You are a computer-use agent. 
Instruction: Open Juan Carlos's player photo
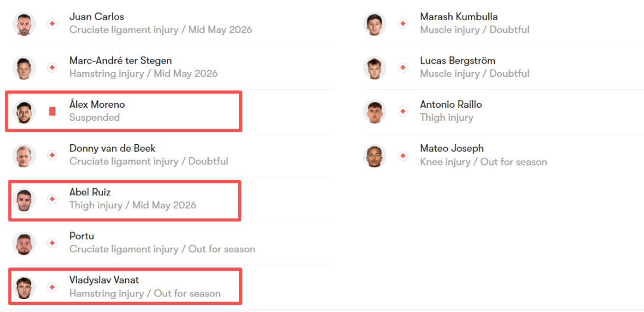(x=24, y=24)
